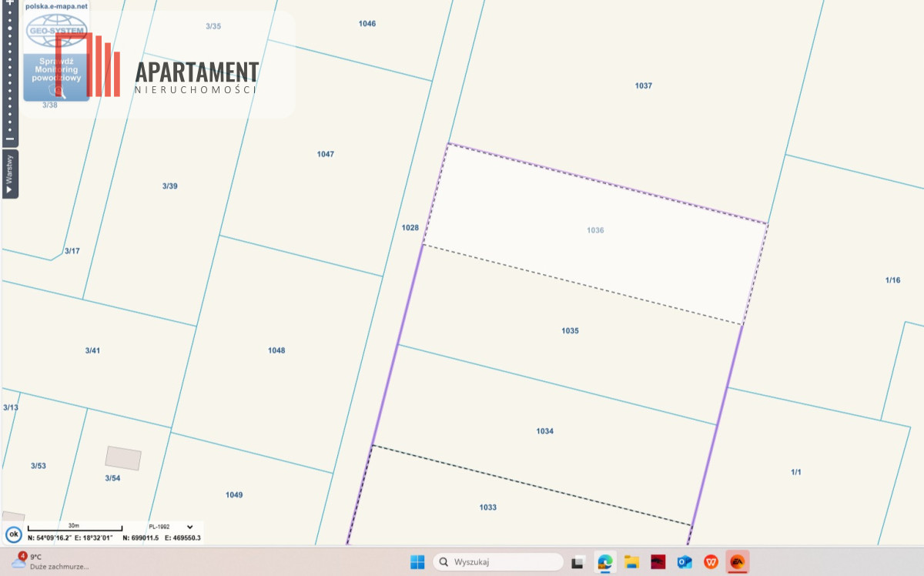Open the EA app taskbar icon
Screen dimensions: 924x576
[x=737, y=562]
